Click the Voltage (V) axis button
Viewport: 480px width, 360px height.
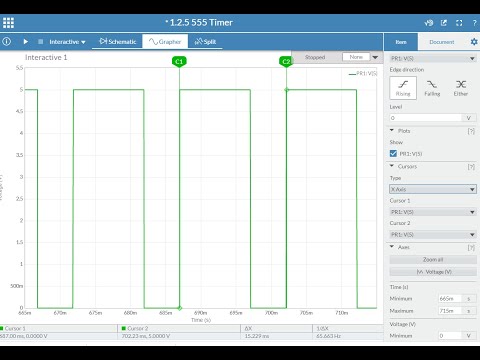(433, 272)
